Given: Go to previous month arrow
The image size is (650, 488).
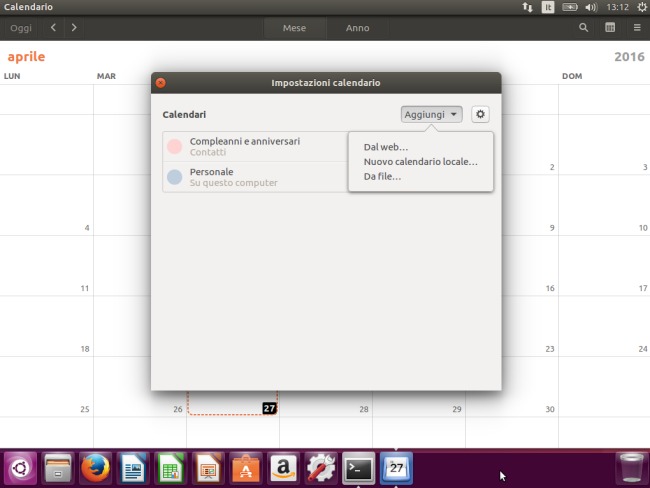Looking at the screenshot, I should tap(54, 28).
